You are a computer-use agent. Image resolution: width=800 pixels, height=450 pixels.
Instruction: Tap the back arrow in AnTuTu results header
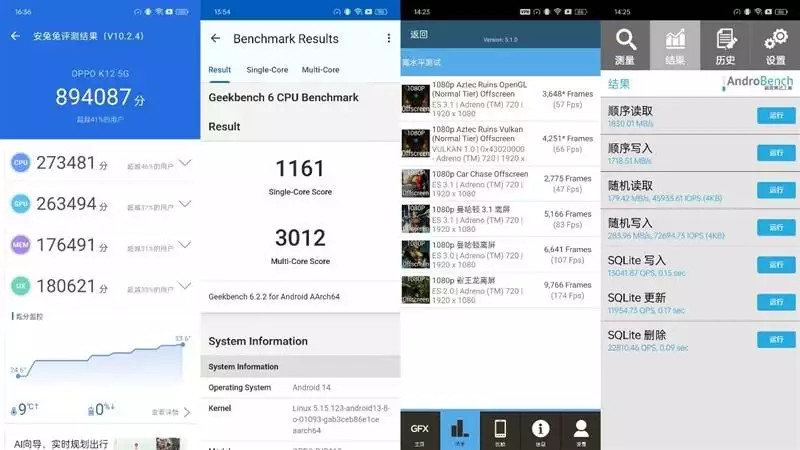[x=15, y=36]
